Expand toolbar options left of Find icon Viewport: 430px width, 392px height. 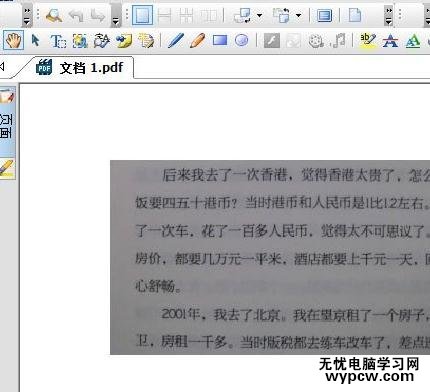pyautogui.click(x=27, y=17)
